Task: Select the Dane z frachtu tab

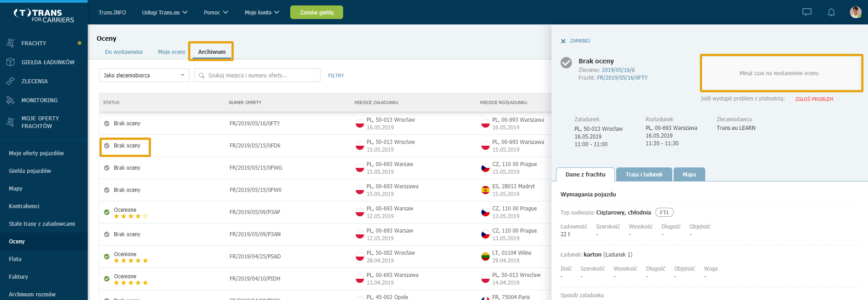Action: [x=585, y=174]
